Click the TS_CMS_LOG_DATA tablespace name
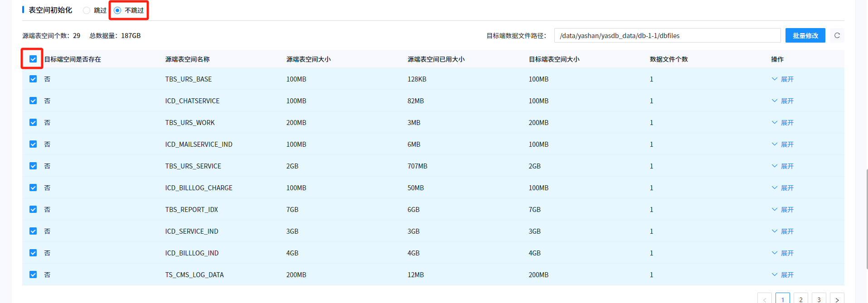Screen dimensions: 868x303 (194, 275)
